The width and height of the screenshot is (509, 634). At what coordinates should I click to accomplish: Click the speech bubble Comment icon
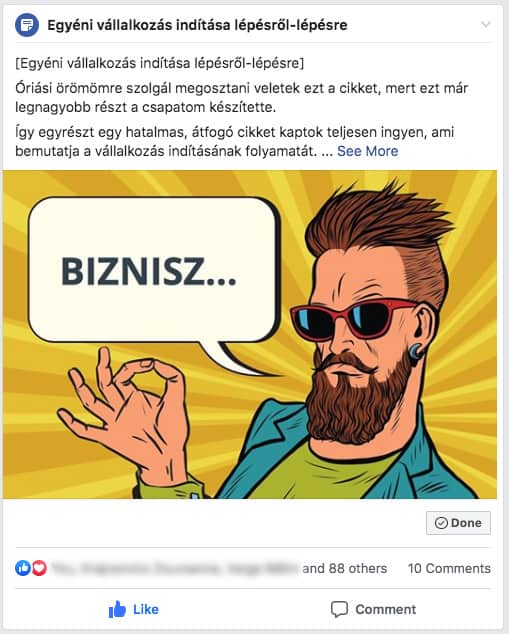click(x=339, y=609)
